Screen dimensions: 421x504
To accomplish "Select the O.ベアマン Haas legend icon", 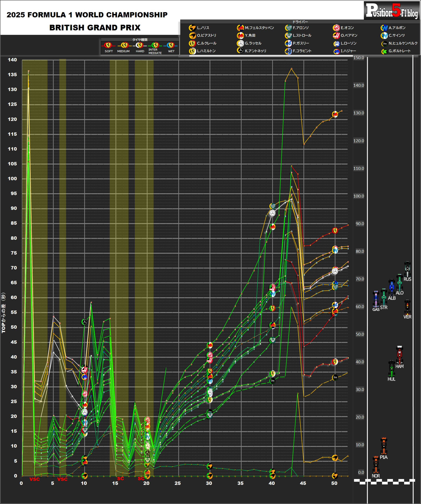I will tap(336, 35).
